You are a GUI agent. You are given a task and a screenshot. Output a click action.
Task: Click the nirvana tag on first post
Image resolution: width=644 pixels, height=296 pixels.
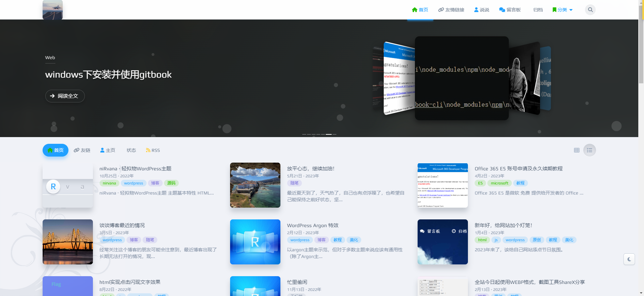coord(109,183)
